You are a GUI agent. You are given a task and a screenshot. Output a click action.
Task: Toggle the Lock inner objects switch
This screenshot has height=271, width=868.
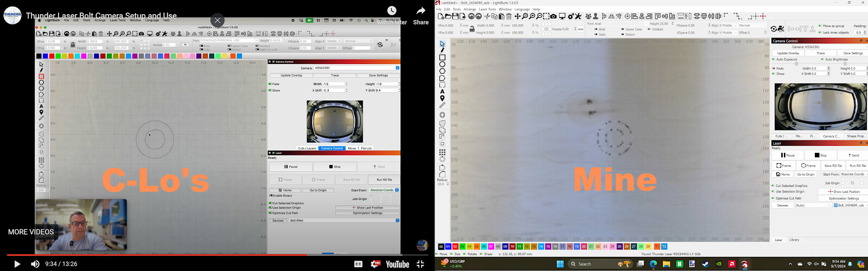pyautogui.click(x=820, y=33)
